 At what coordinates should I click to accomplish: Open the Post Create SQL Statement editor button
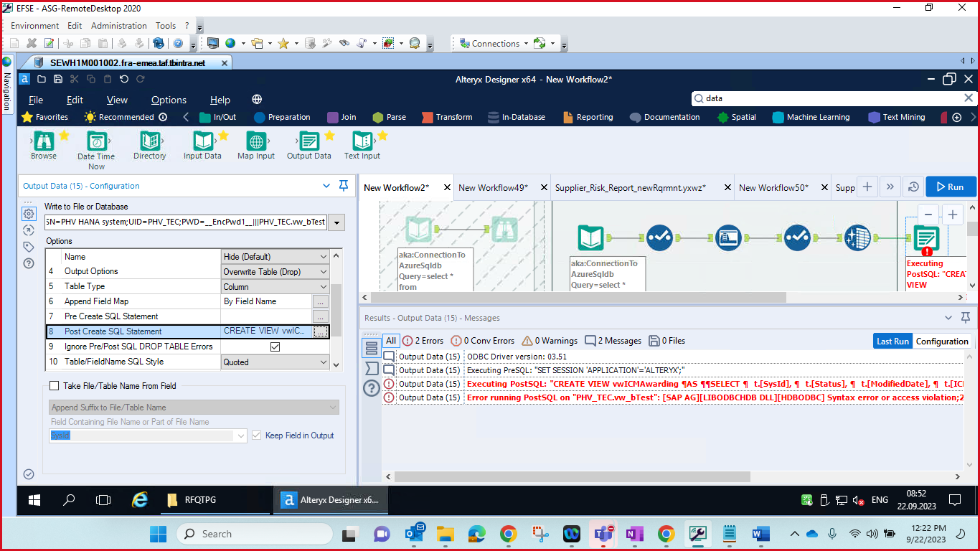coord(321,331)
